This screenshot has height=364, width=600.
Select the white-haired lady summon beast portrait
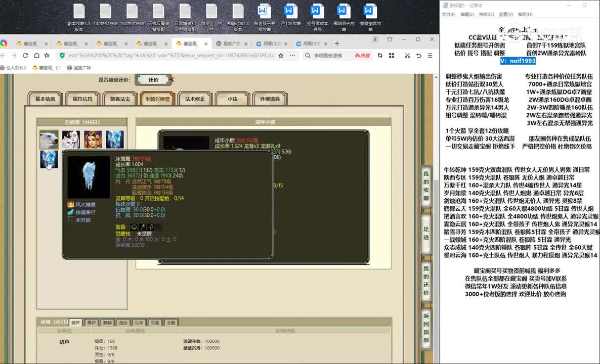(71, 140)
